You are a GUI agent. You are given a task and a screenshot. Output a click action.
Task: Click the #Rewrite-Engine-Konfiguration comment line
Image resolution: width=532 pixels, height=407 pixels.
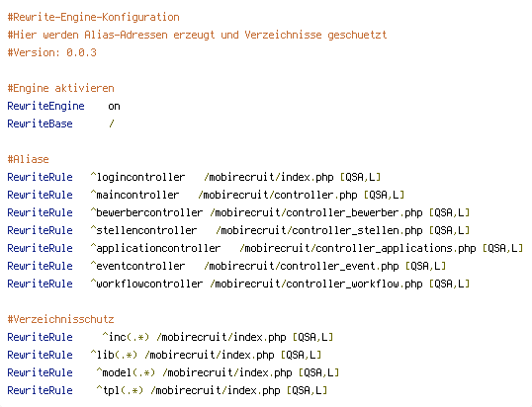pyautogui.click(x=93, y=17)
